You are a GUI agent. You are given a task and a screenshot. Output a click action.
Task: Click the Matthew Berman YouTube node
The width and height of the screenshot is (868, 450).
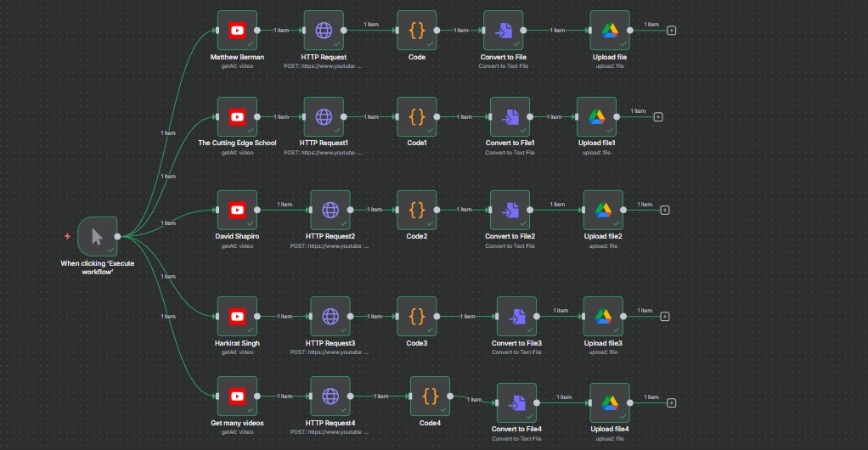(237, 31)
